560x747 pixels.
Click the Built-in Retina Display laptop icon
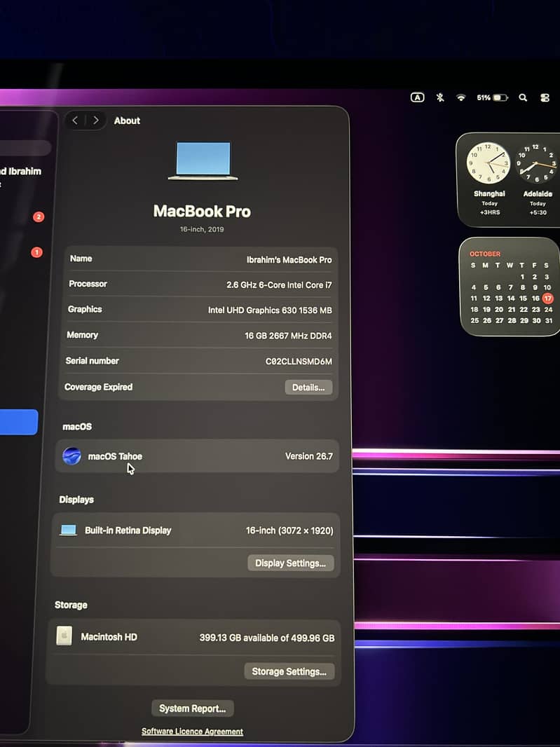tap(68, 530)
